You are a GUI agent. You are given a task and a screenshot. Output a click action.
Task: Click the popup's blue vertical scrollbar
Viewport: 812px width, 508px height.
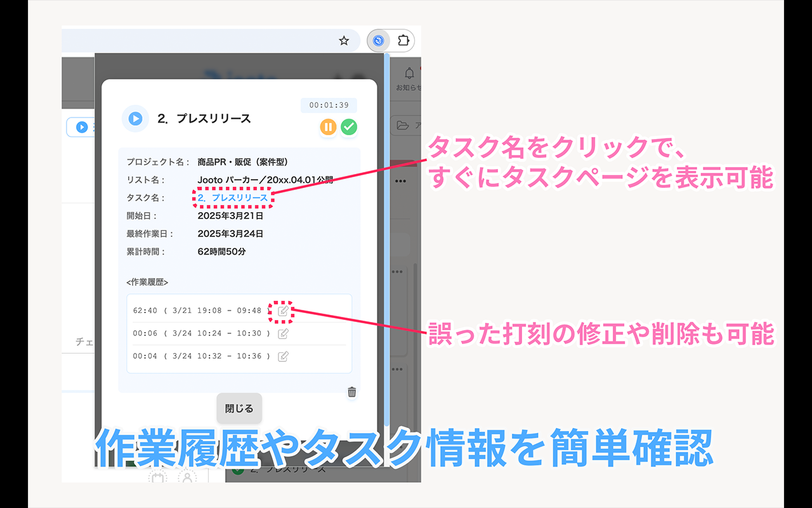(x=387, y=241)
